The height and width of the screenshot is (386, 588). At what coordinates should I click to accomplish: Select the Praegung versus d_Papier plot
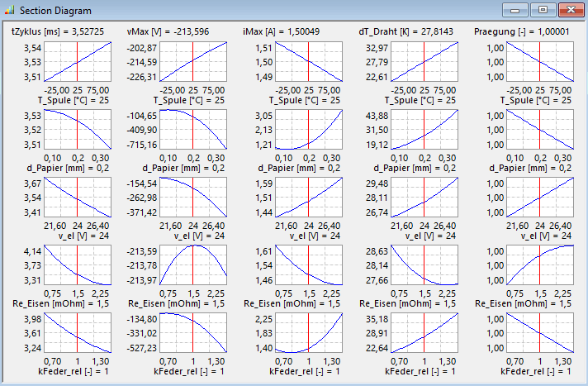click(540, 130)
